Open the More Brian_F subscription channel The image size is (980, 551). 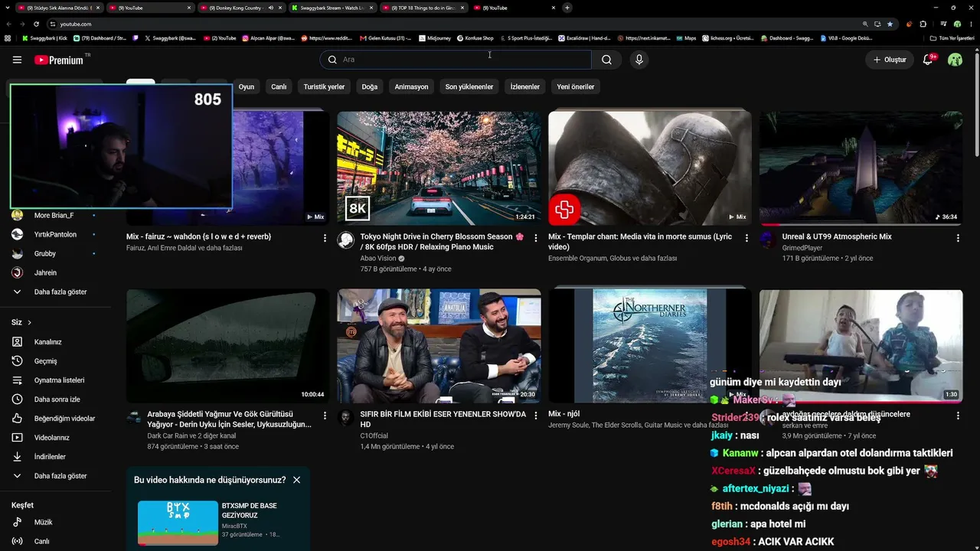tap(54, 215)
